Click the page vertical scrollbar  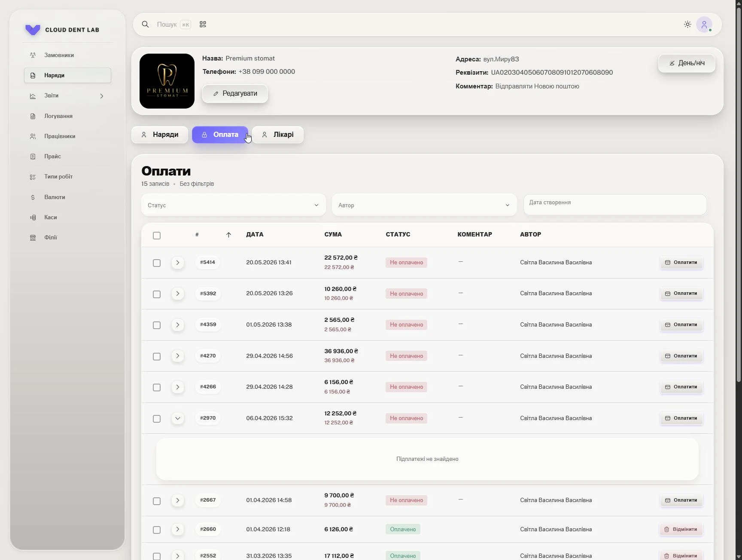739,195
